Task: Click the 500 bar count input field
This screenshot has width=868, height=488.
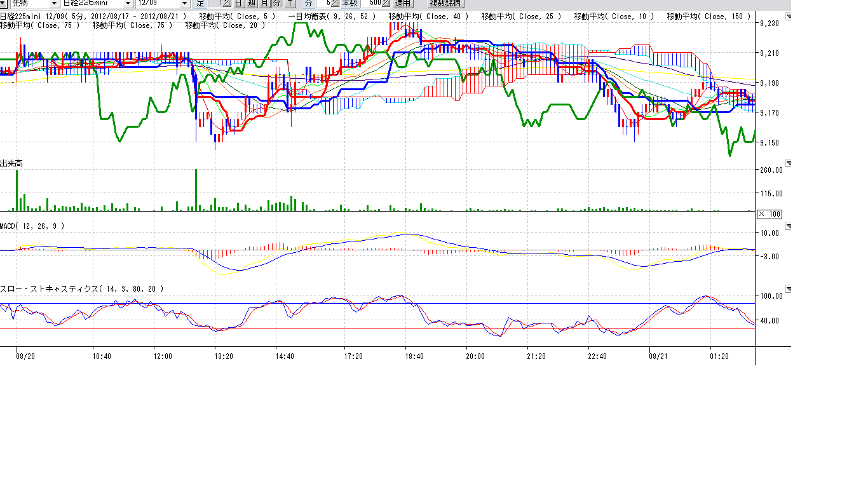Action: [370, 3]
